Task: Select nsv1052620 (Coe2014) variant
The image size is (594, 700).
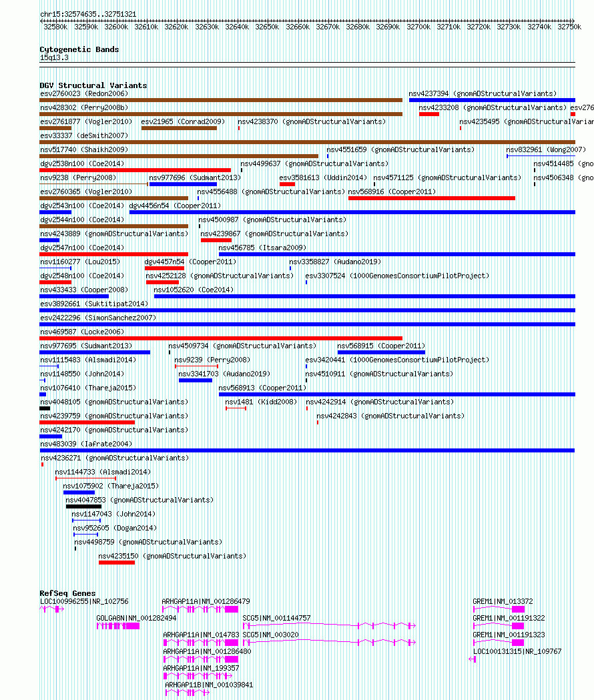Action: (x=194, y=290)
